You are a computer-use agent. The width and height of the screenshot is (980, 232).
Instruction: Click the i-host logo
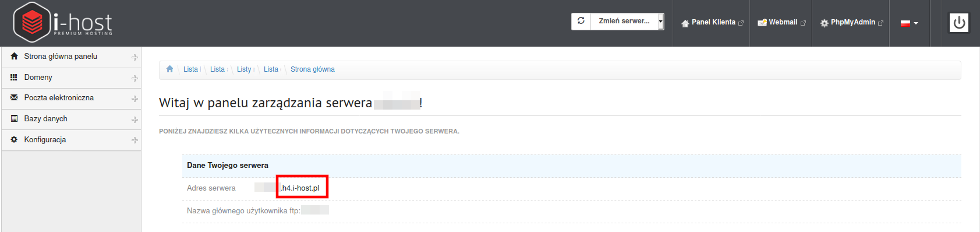[x=63, y=23]
